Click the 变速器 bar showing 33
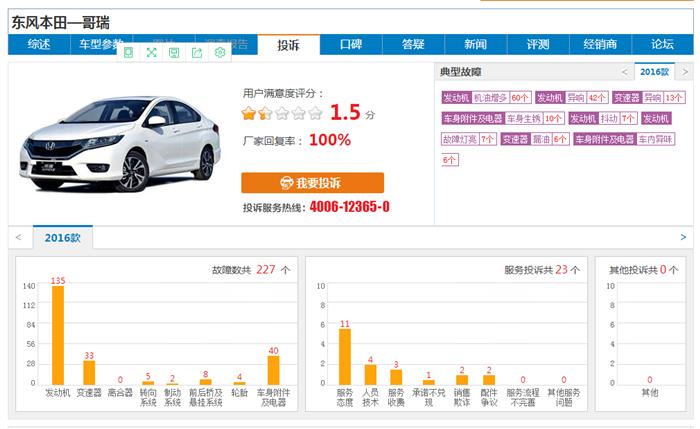The image size is (700, 429). (x=89, y=373)
